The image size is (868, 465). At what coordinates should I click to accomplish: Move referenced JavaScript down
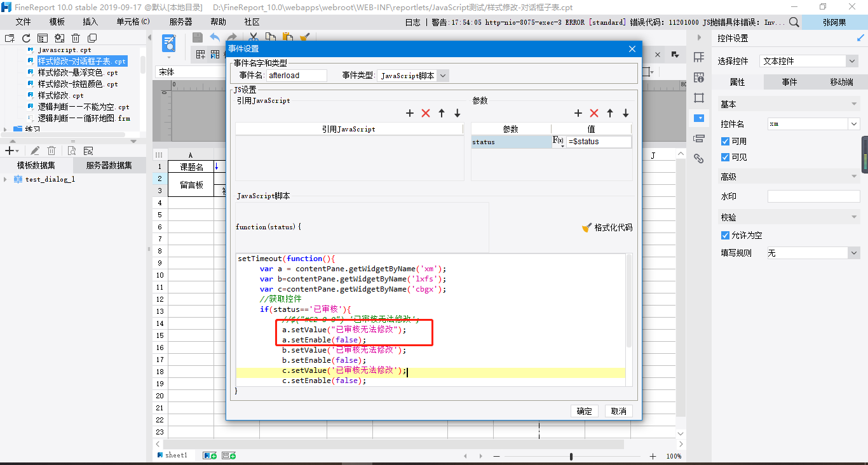coord(458,113)
